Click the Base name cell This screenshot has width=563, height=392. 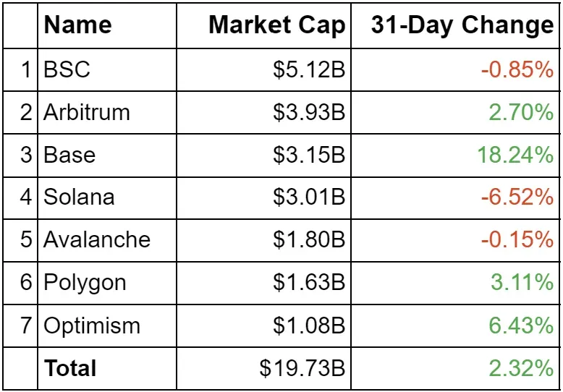point(69,155)
